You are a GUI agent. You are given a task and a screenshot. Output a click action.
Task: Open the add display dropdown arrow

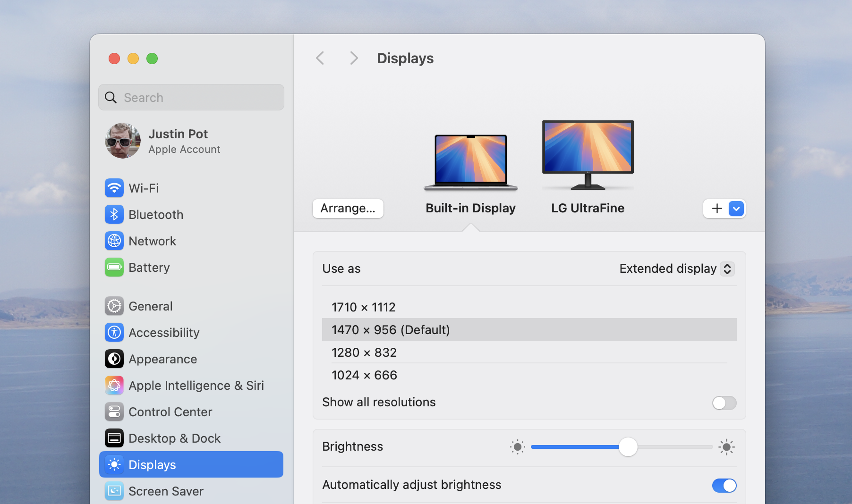point(736,209)
